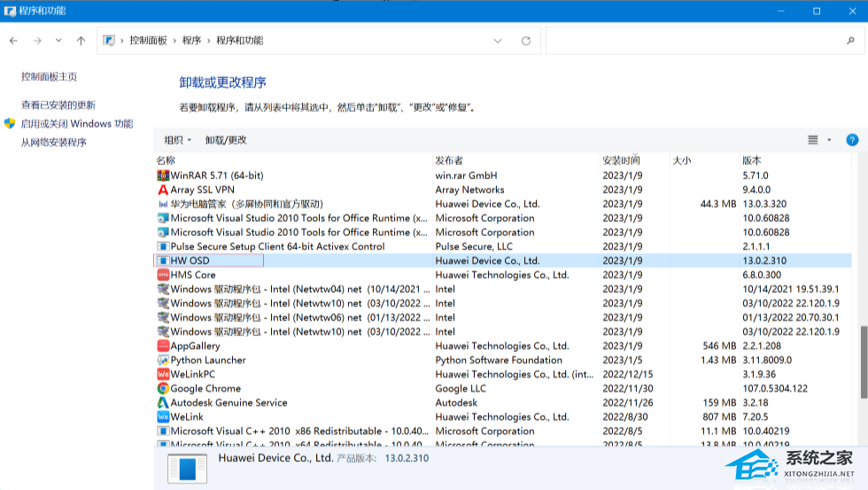Select the Array SSL VPN icon
Screen dimensions: 868x490
tap(163, 190)
